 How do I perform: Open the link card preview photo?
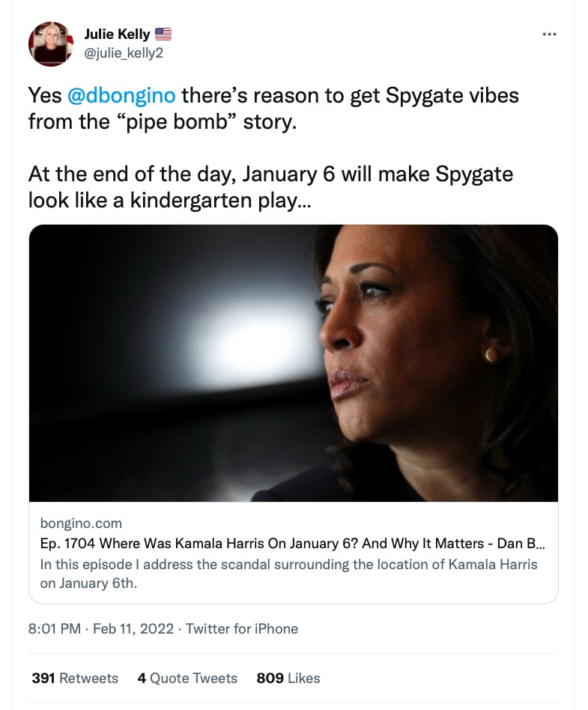[x=293, y=363]
